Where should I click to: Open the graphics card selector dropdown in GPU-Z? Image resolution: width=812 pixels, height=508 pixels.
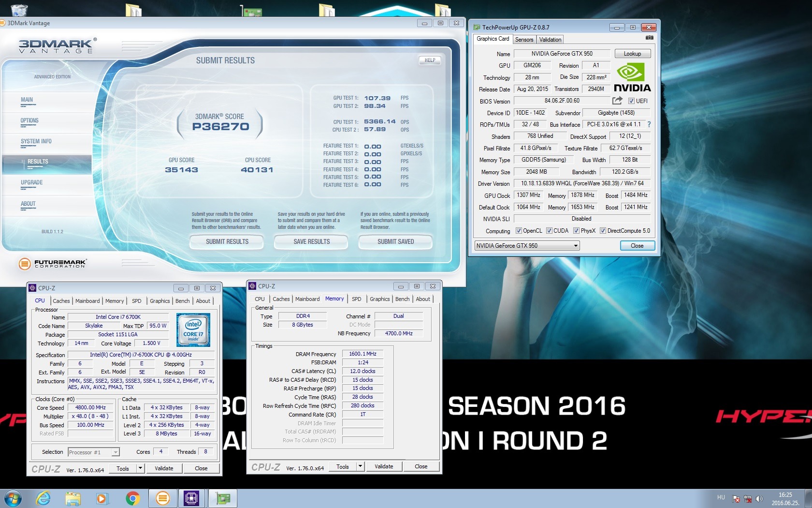527,246
